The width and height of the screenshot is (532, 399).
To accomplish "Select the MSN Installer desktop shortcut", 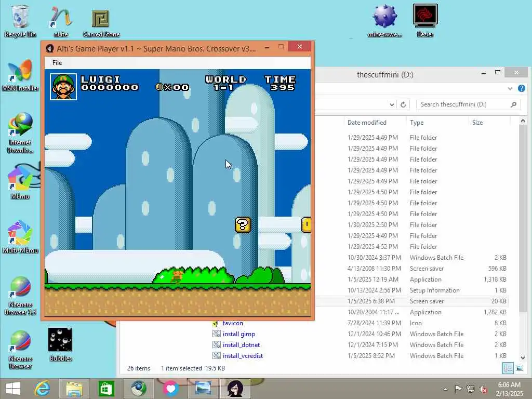I will tap(20, 75).
